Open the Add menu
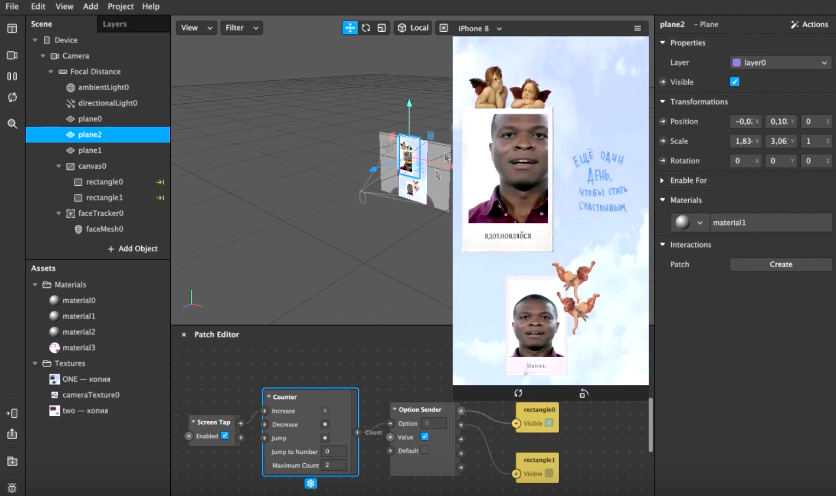The width and height of the screenshot is (836, 496). [x=91, y=6]
